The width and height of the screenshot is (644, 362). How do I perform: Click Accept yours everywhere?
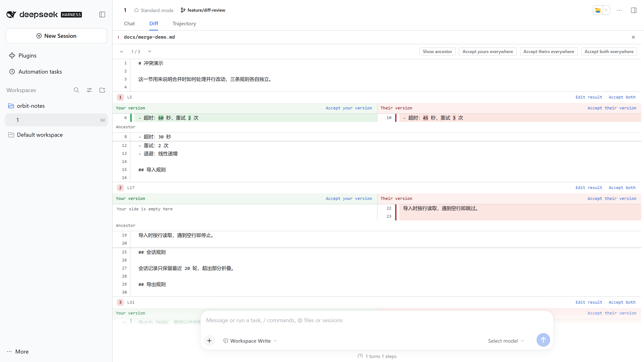[x=487, y=51]
